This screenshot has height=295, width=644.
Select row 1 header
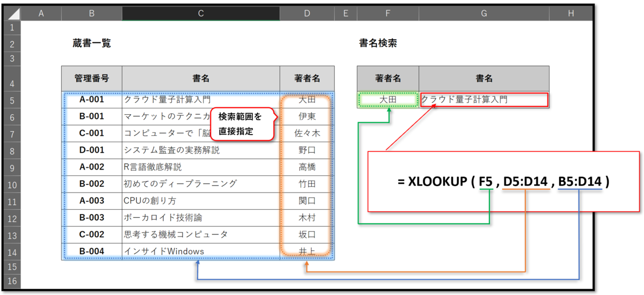[12, 27]
